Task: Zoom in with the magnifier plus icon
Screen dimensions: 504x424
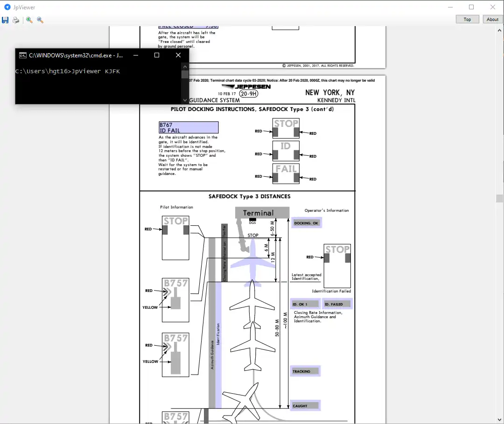Action: point(29,20)
